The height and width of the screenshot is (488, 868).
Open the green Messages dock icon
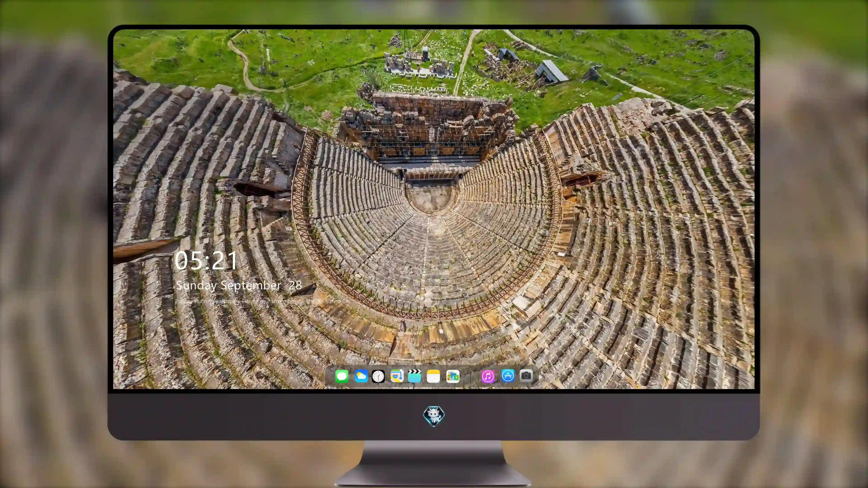tap(342, 376)
